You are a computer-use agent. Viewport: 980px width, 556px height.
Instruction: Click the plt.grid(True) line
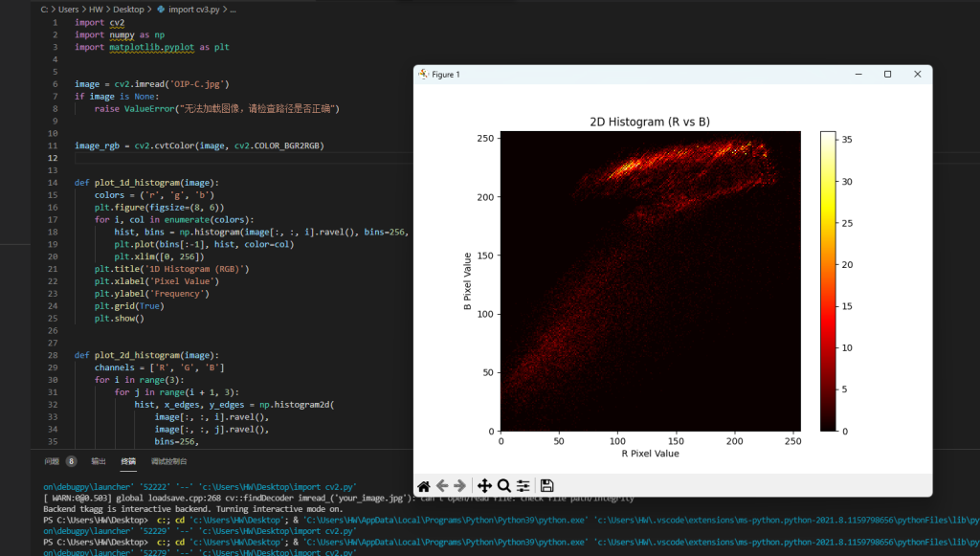[129, 306]
